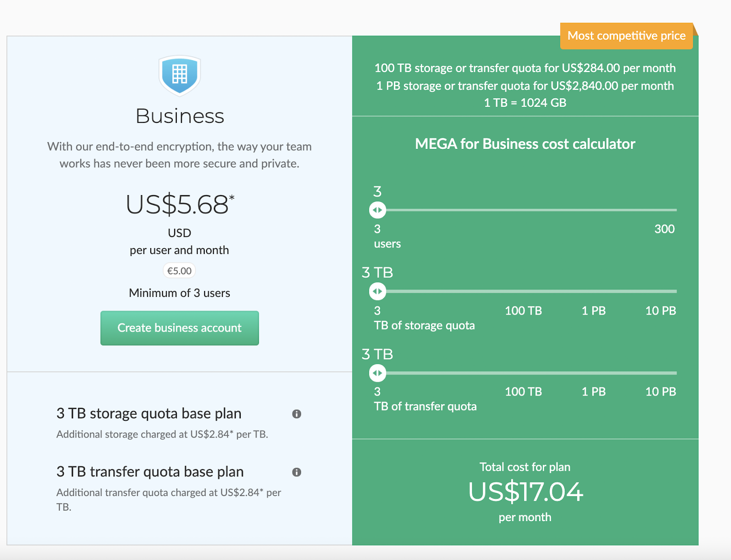The image size is (731, 560).
Task: Click the storage quota slider handle
Action: pos(377,291)
